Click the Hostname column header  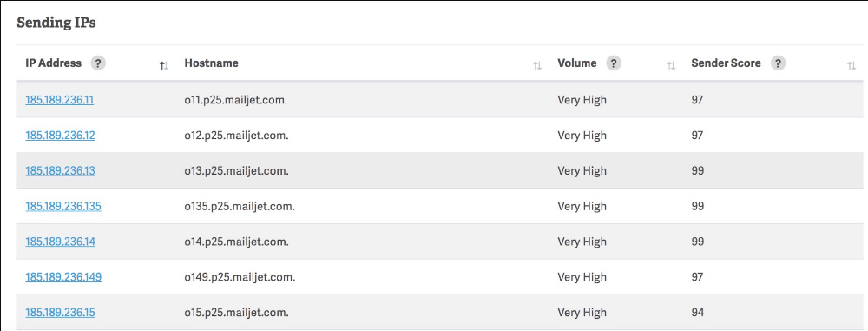click(x=212, y=63)
